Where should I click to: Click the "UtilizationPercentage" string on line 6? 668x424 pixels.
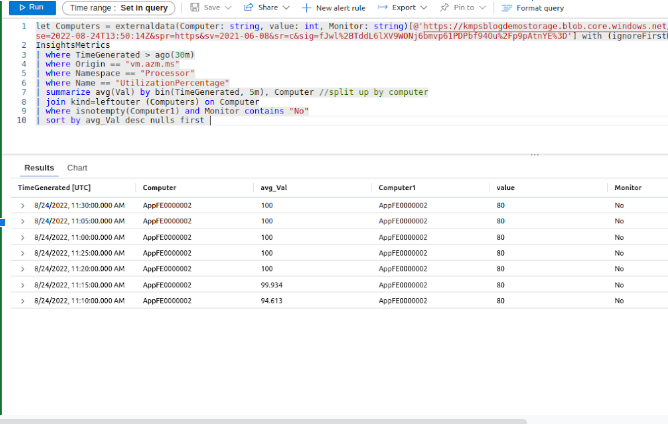click(x=172, y=83)
